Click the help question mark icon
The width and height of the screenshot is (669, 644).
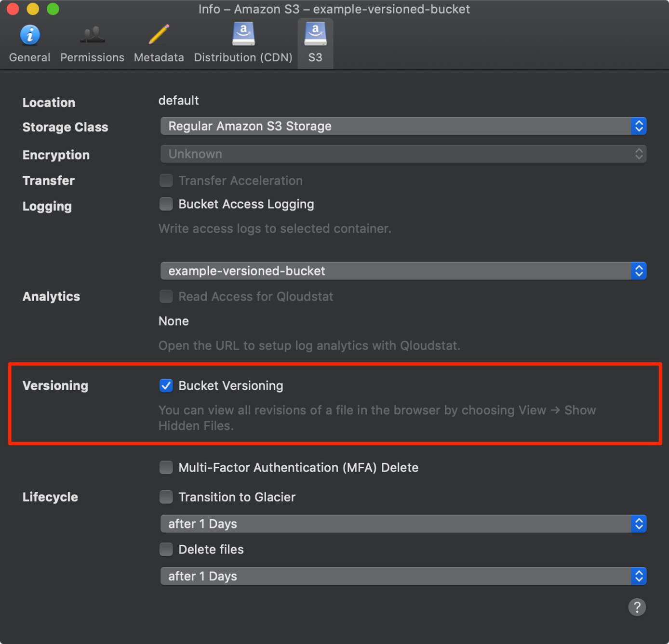click(637, 607)
